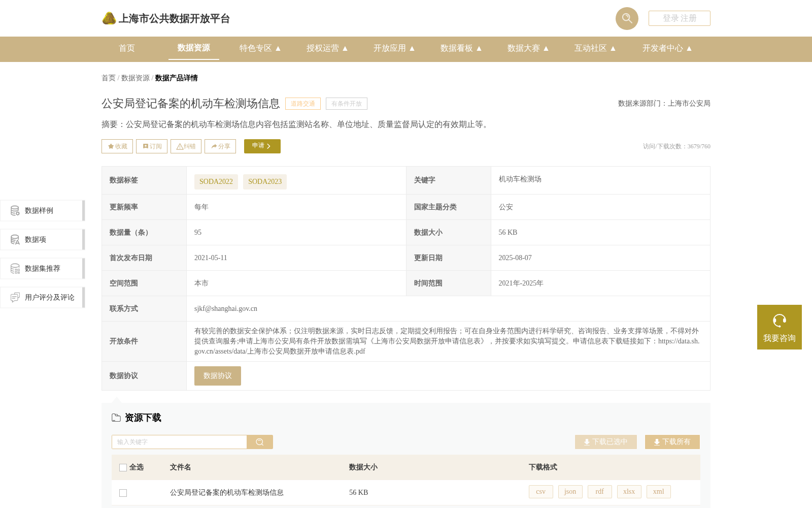The width and height of the screenshot is (812, 508).
Task: Click the 登录 注册 button
Action: pos(680,18)
